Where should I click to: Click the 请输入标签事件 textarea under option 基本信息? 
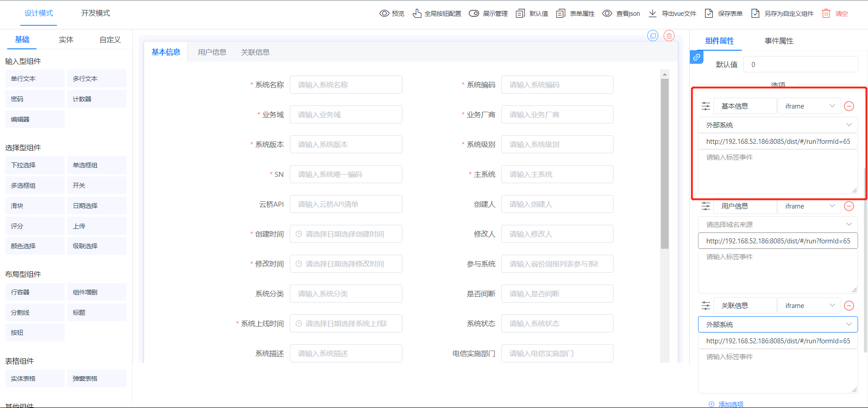click(778, 172)
